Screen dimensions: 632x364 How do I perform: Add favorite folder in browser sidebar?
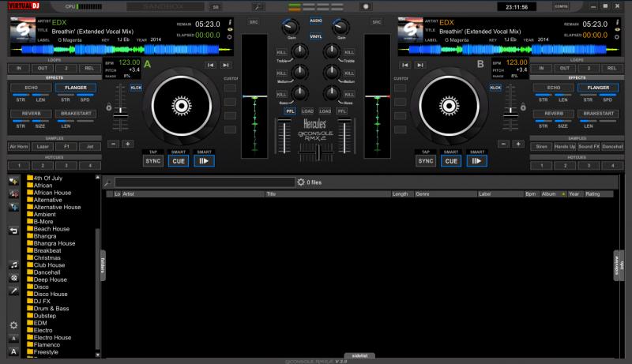pos(13,181)
